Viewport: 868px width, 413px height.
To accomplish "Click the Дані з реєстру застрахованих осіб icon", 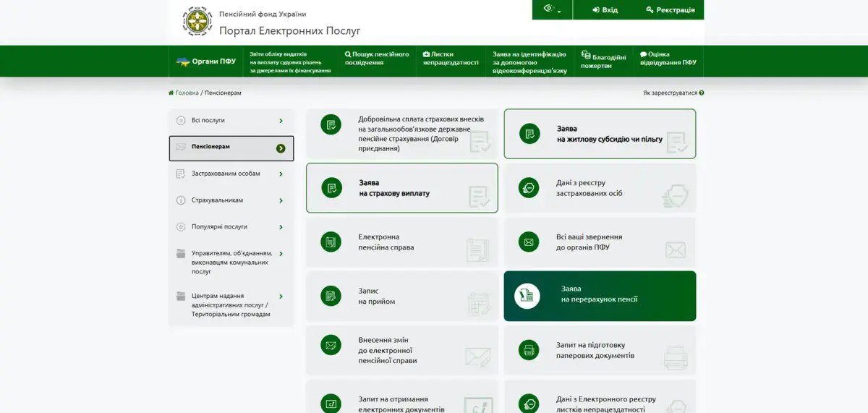I will point(529,188).
